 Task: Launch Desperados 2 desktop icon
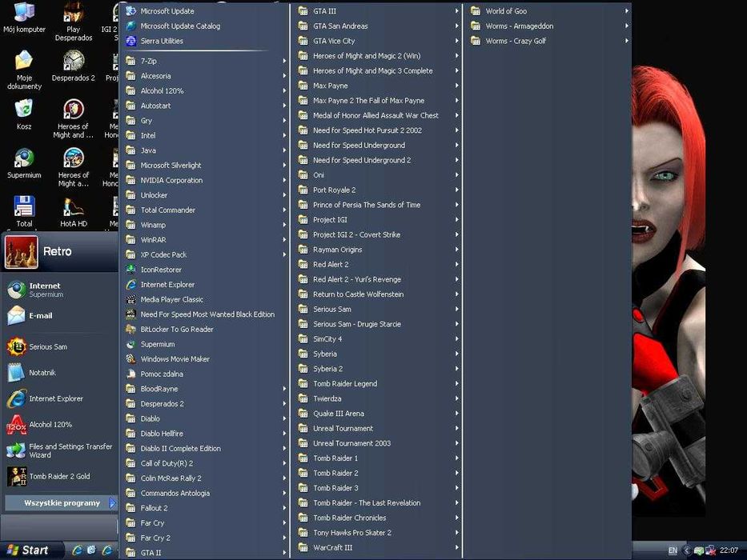click(x=74, y=66)
